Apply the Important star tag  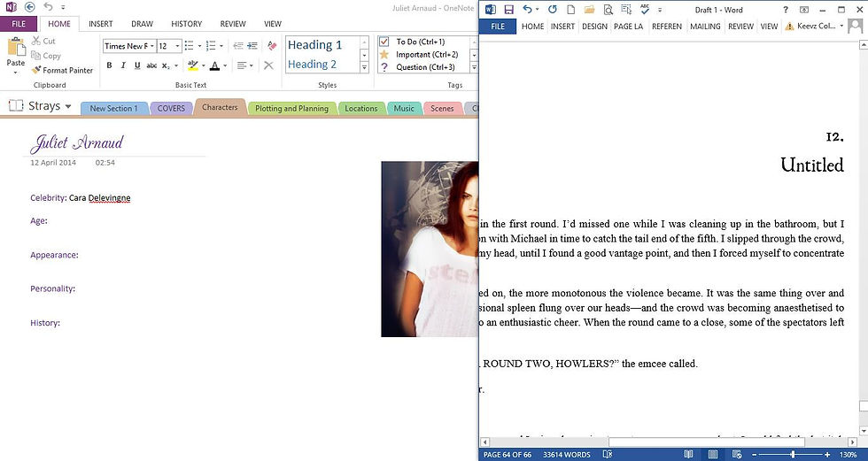click(384, 54)
